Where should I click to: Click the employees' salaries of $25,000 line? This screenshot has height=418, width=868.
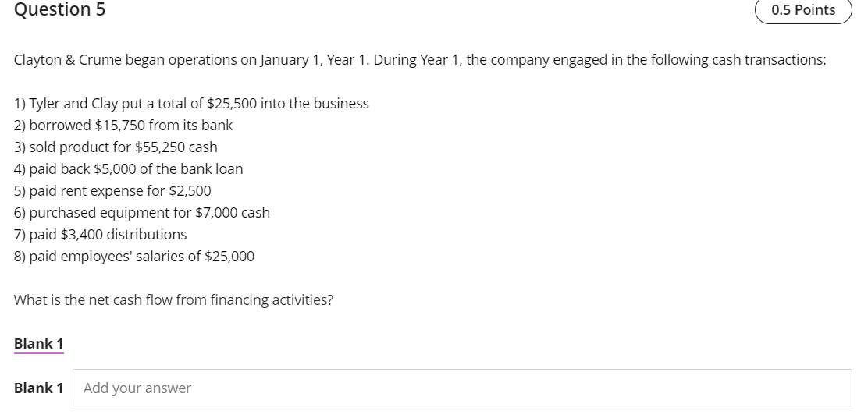134,256
